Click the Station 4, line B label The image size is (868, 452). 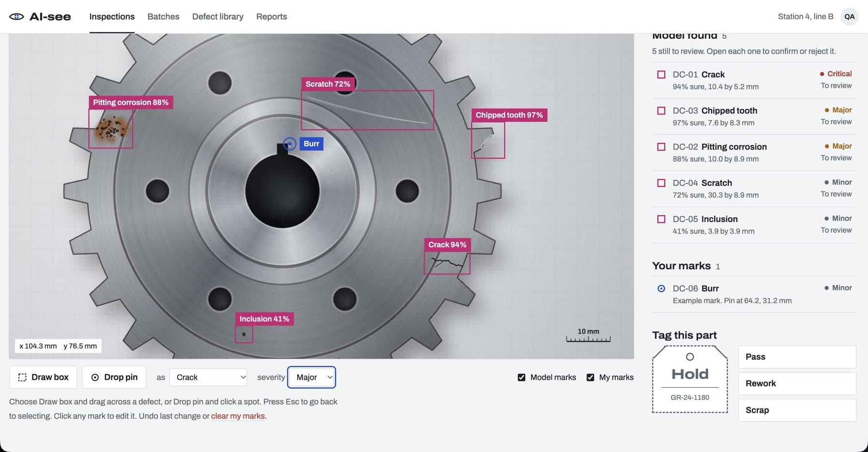[806, 16]
